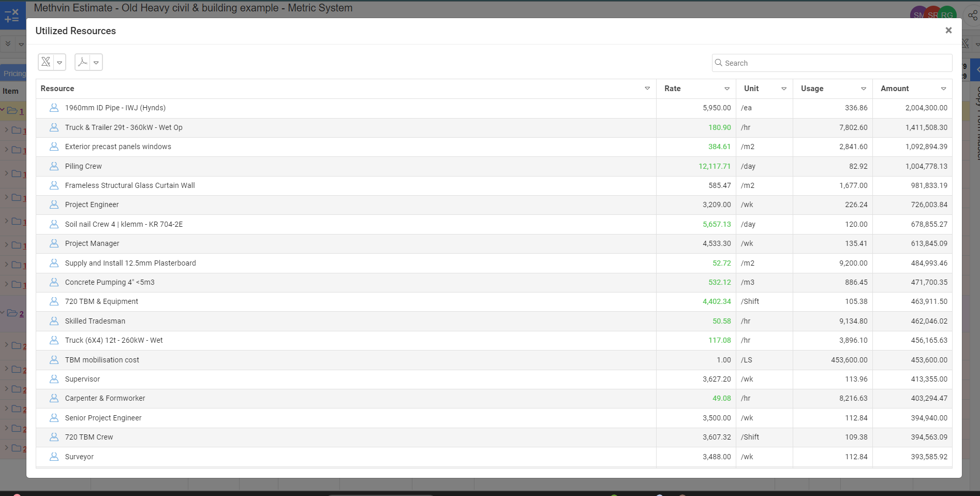980x496 pixels.
Task: Click the Skilled Tradesman resource icon
Action: pyautogui.click(x=54, y=321)
